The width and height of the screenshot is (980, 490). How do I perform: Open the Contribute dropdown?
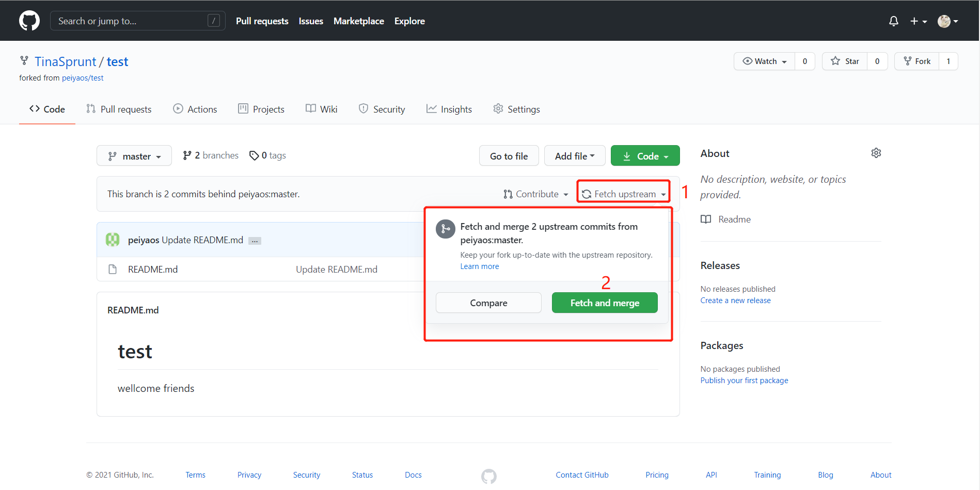(x=536, y=194)
